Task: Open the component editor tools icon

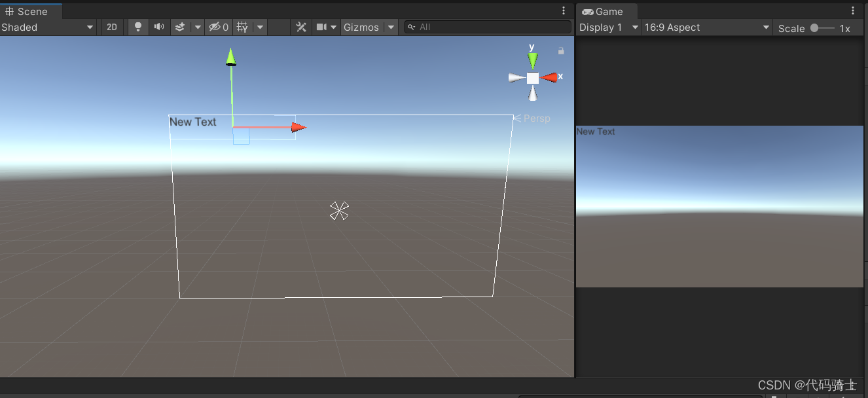Action: tap(301, 27)
